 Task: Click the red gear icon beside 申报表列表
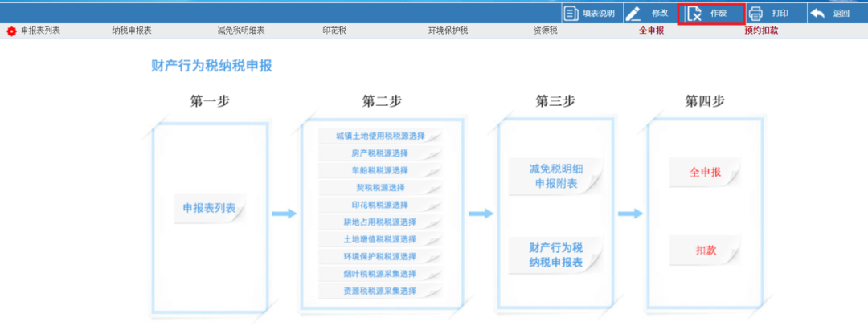(x=11, y=31)
